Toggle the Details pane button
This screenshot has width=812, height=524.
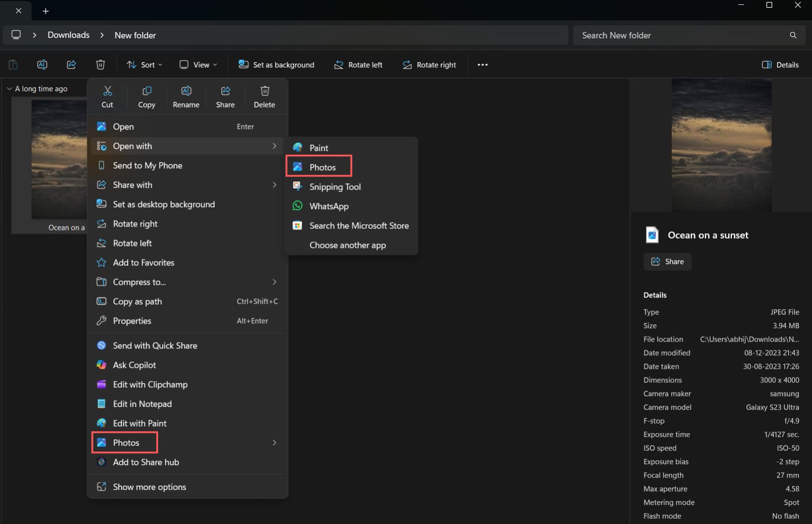[x=780, y=65]
